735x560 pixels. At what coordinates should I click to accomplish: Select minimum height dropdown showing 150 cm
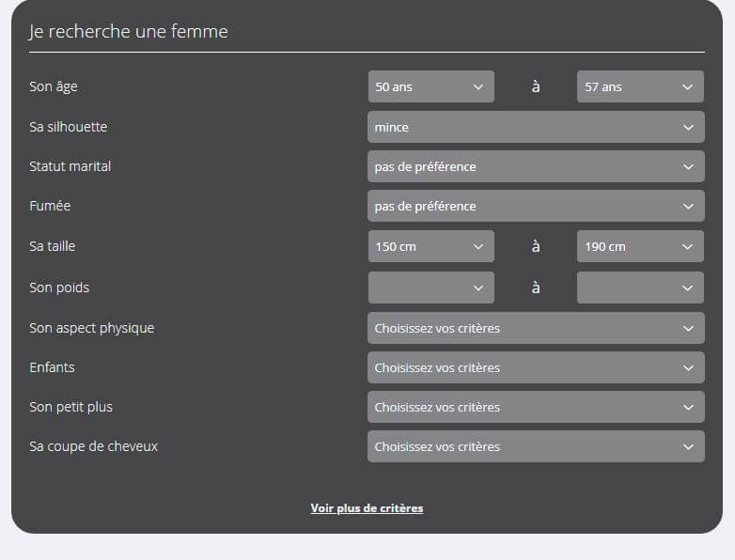tap(430, 246)
